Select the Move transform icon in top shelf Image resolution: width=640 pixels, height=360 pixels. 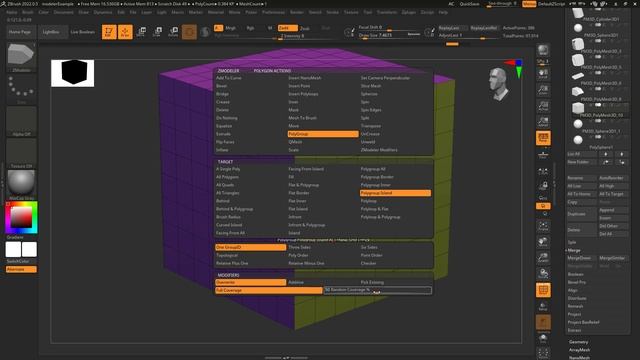click(x=141, y=32)
